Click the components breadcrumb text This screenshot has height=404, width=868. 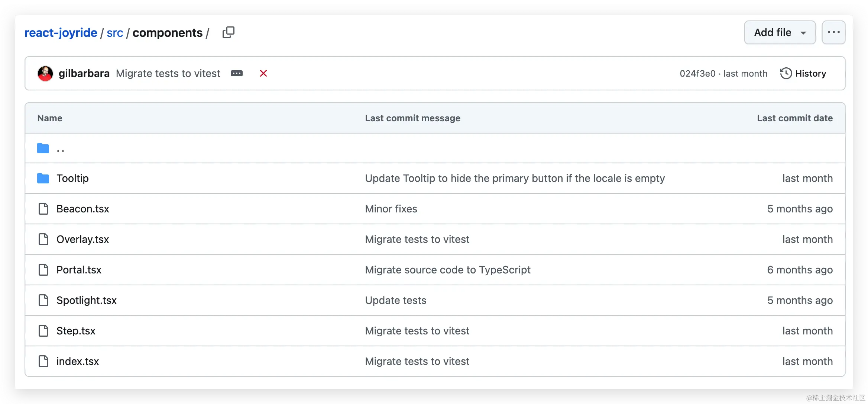[168, 33]
